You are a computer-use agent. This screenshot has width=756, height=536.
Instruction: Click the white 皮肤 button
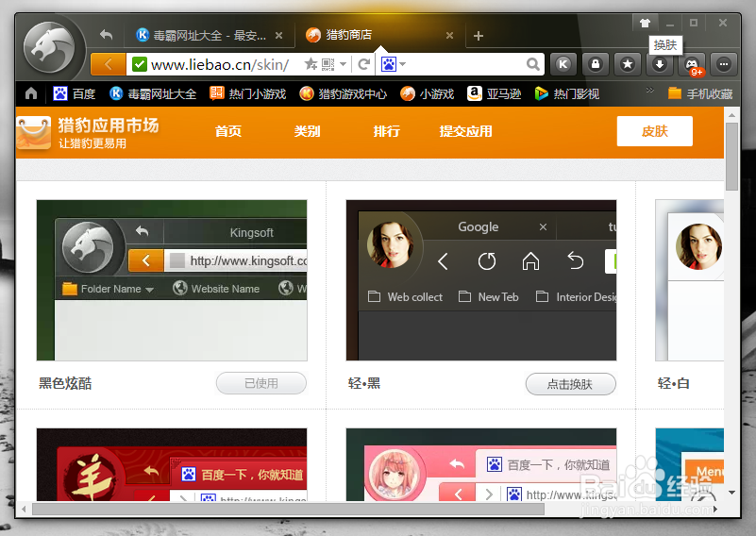click(655, 131)
